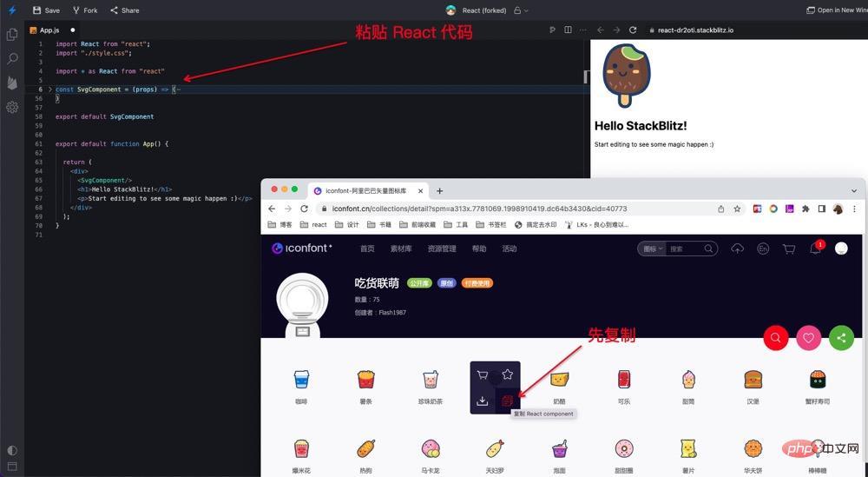Open the '搞定去水印' bookmark
Screen dimensions: 868x477
tap(536, 224)
